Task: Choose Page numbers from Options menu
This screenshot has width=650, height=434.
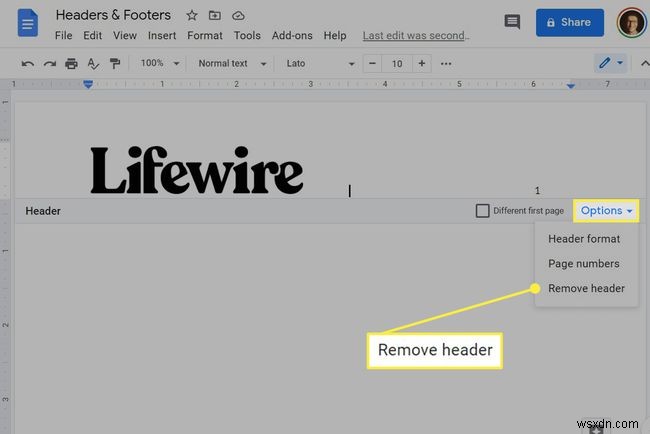Action: tap(586, 264)
